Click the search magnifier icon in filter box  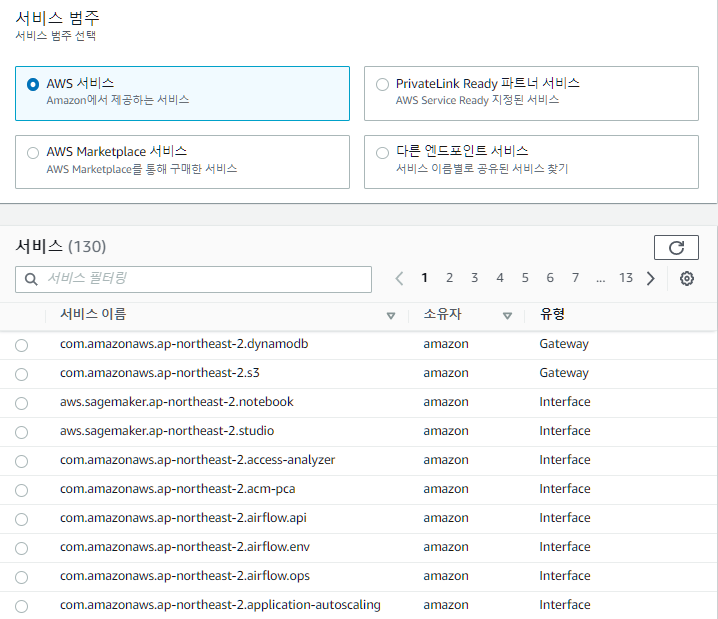(x=31, y=279)
